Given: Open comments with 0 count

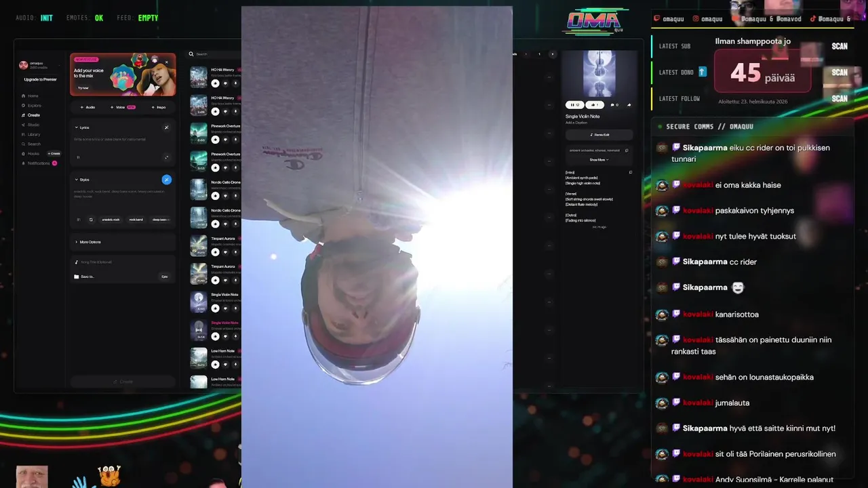Looking at the screenshot, I should point(614,105).
